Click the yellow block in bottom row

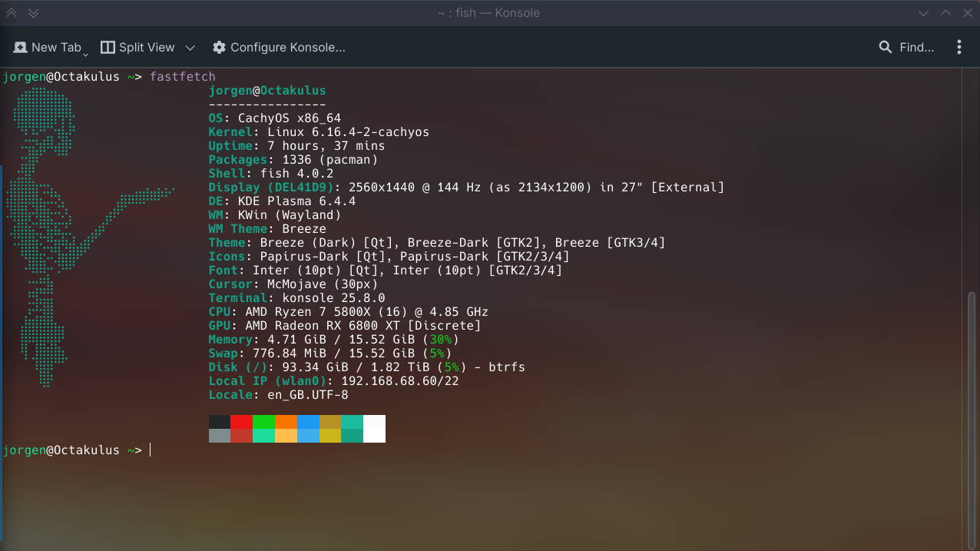[x=330, y=436]
